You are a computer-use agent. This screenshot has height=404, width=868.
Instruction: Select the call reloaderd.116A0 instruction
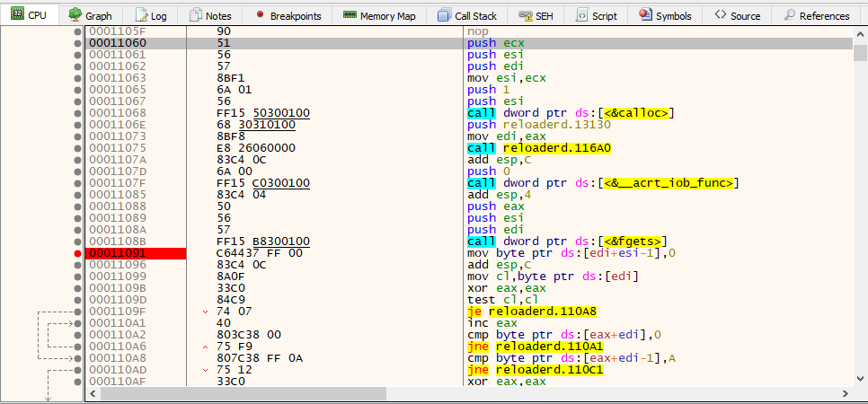pyautogui.click(x=539, y=148)
